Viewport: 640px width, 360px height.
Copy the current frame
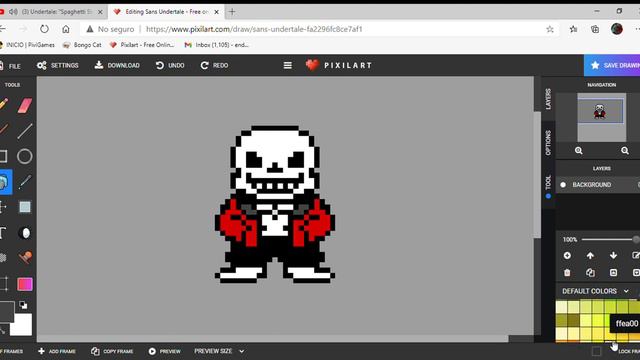[112, 351]
